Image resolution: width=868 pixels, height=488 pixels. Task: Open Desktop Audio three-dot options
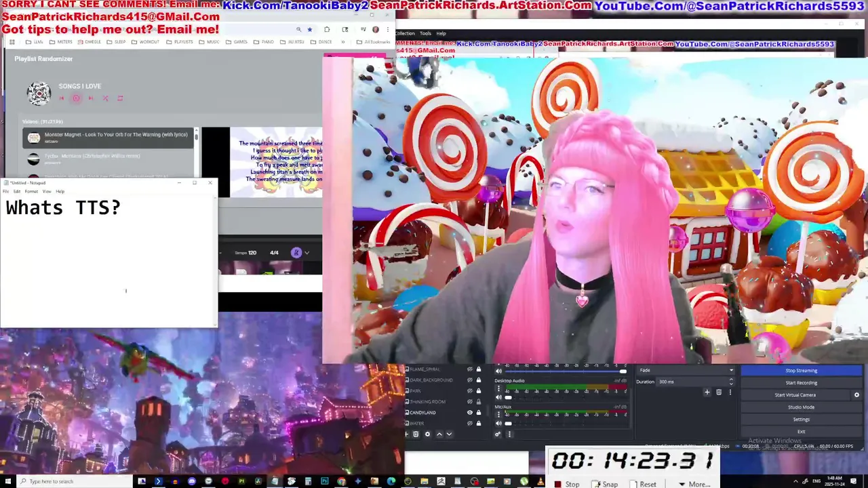[498, 388]
